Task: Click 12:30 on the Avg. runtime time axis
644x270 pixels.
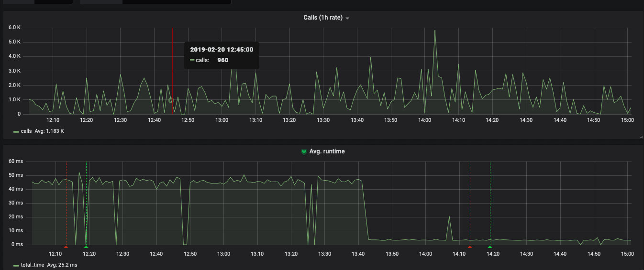Action: 123,254
